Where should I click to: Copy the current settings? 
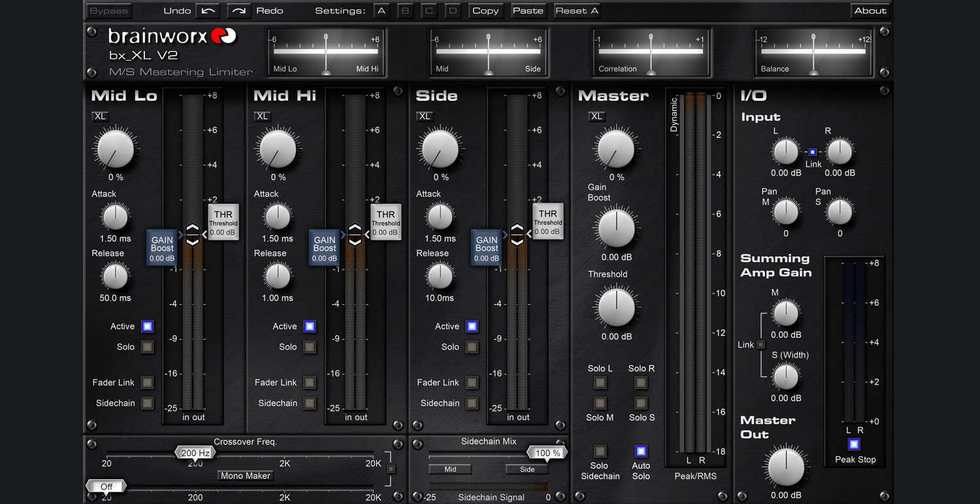point(485,10)
